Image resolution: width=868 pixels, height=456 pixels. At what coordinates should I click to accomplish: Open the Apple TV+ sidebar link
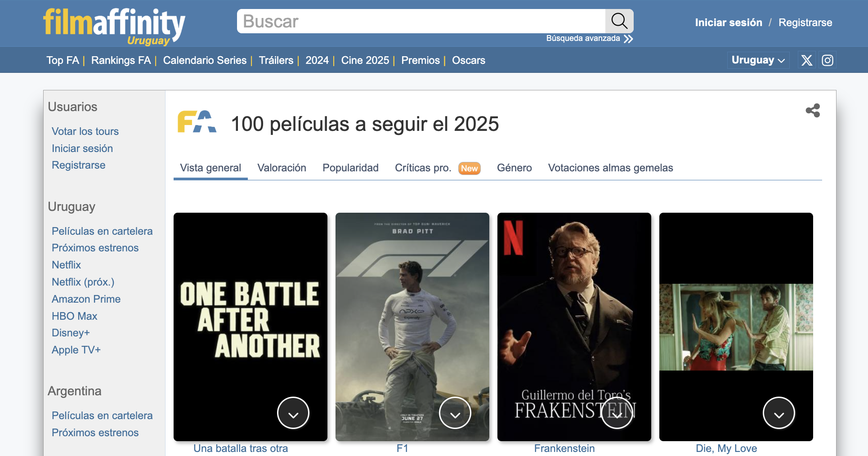pyautogui.click(x=76, y=350)
